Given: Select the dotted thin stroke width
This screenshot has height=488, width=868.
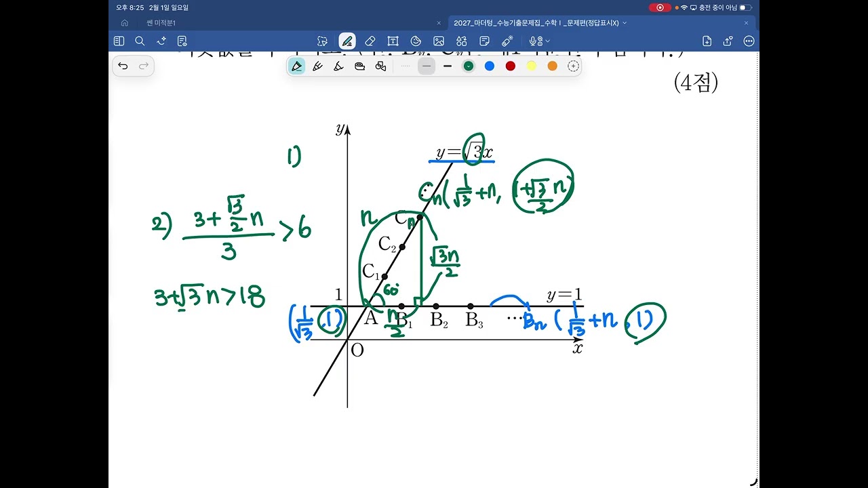Looking at the screenshot, I should pyautogui.click(x=406, y=66).
